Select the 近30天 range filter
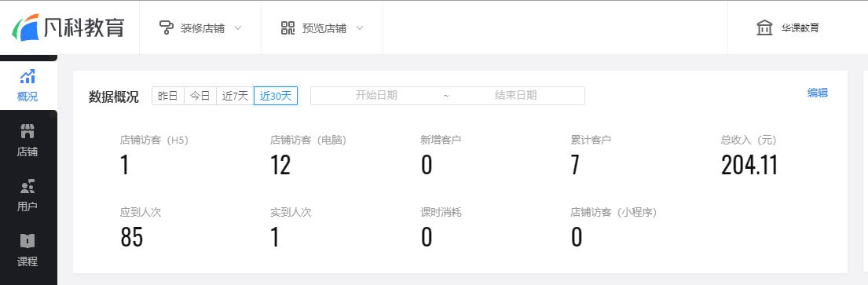Image resolution: width=868 pixels, height=285 pixels. [x=276, y=96]
